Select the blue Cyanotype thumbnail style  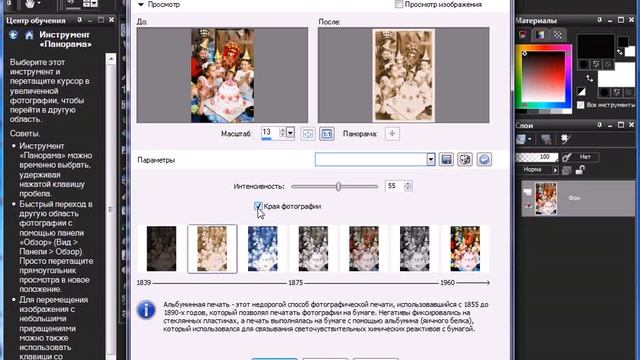click(x=262, y=249)
